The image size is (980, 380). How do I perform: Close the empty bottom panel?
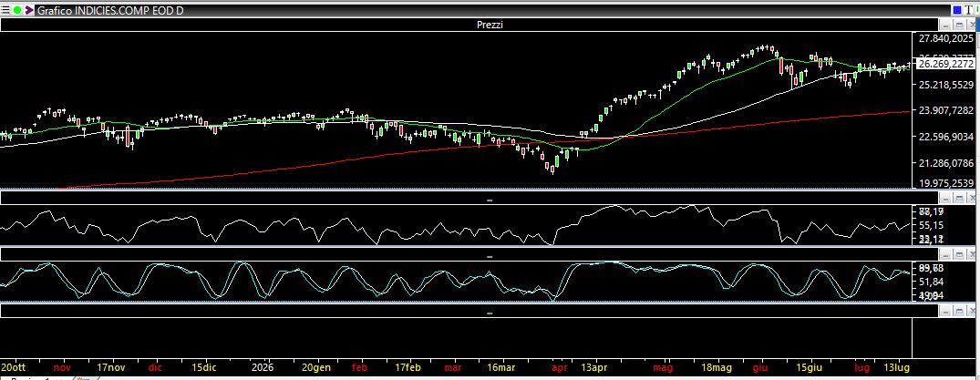973,311
